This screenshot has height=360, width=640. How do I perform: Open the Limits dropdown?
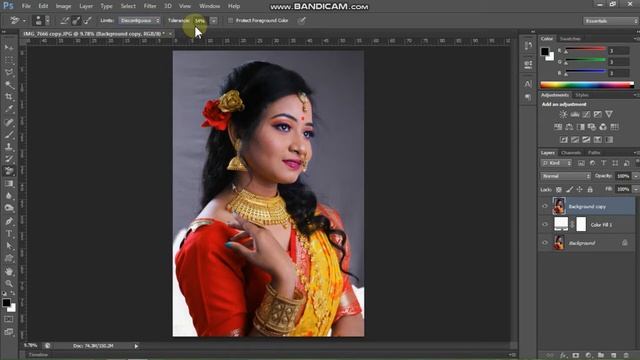(x=139, y=20)
